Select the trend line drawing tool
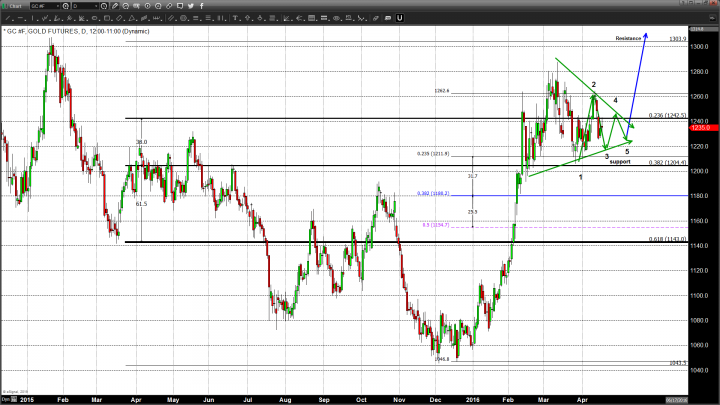Viewport: 720px width, 405px height. [8, 18]
